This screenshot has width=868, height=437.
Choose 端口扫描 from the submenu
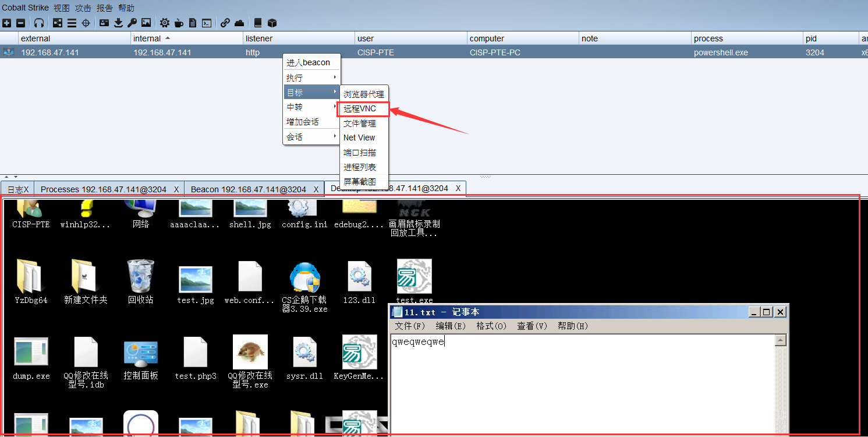[364, 153]
